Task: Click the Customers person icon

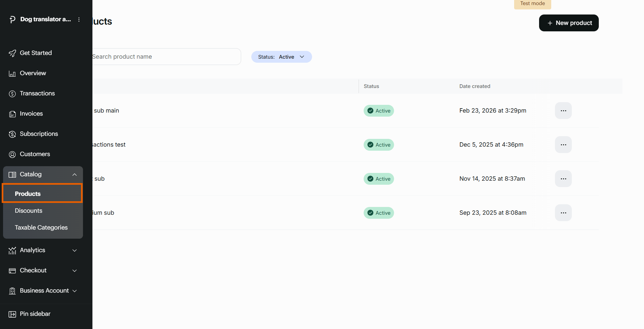Action: click(x=12, y=154)
